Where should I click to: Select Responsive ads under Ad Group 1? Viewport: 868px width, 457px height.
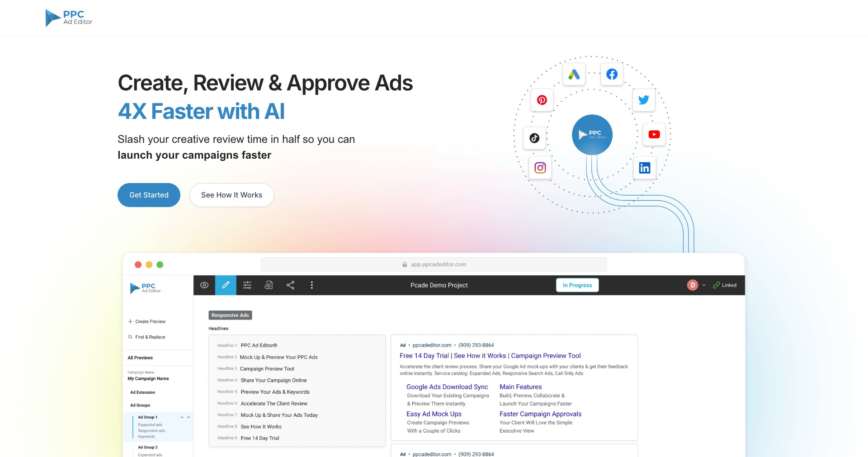click(151, 431)
